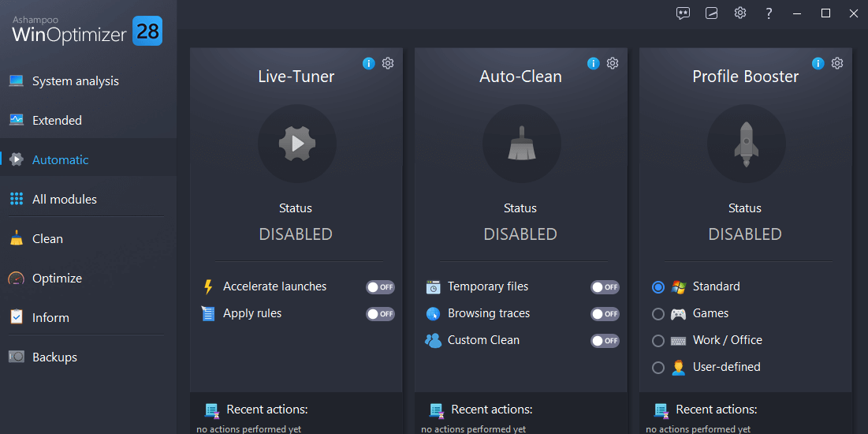Click the Browsing traces globe icon
This screenshot has height=434, width=868.
(x=433, y=314)
